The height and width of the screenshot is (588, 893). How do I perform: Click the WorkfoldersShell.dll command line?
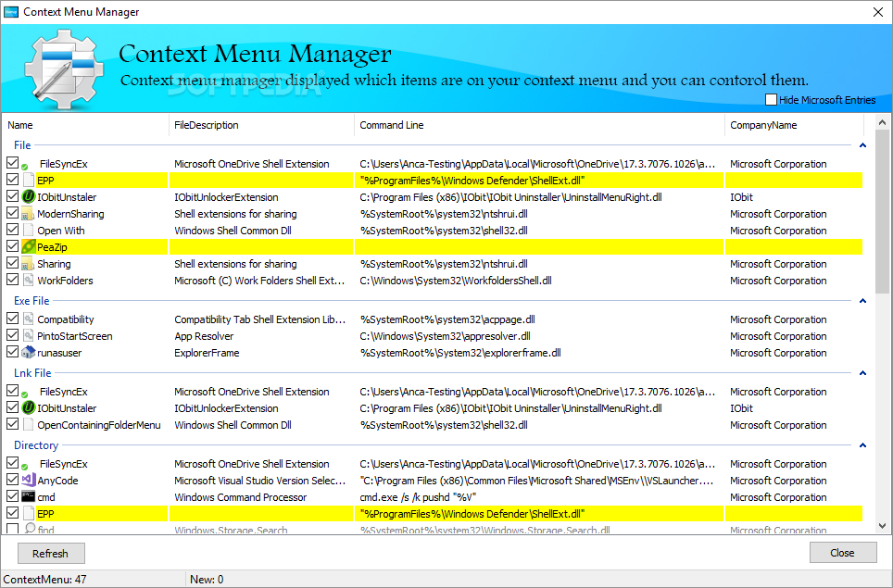(456, 281)
